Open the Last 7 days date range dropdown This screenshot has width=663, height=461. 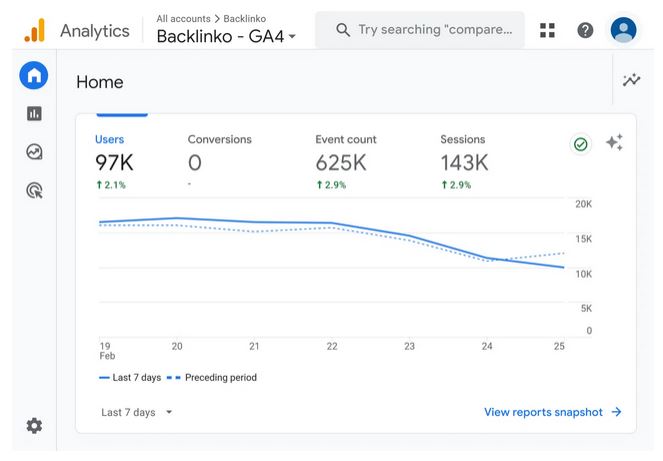click(x=137, y=412)
